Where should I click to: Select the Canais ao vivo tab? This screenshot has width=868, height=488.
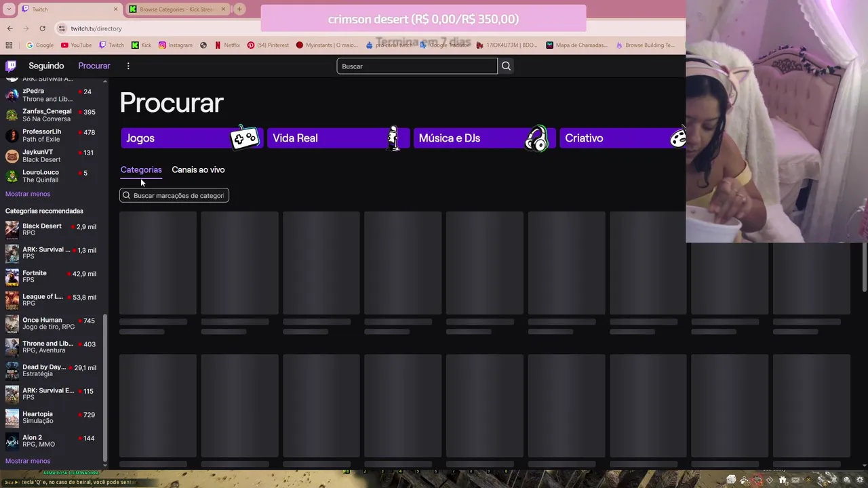[x=198, y=169]
